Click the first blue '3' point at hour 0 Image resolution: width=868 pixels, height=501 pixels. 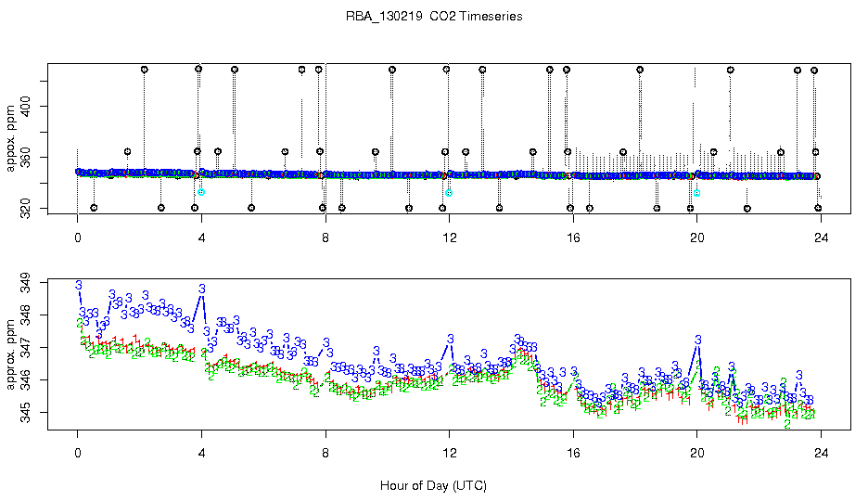79,285
